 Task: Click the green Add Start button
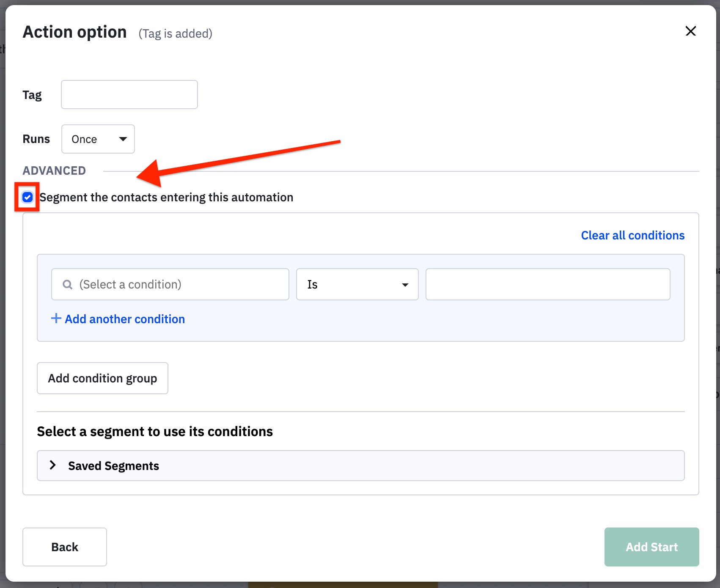pos(651,547)
